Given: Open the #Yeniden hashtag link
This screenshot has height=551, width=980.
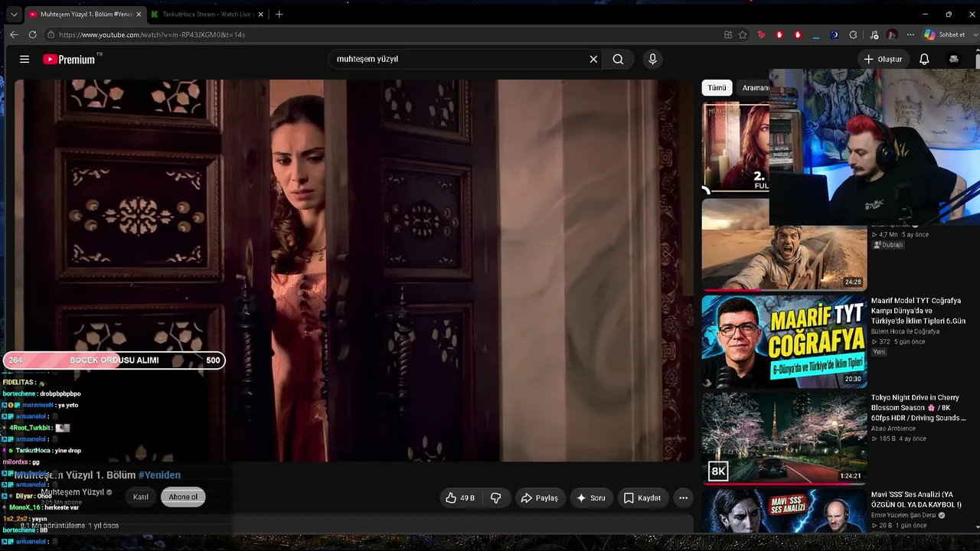Looking at the screenshot, I should click(x=159, y=475).
